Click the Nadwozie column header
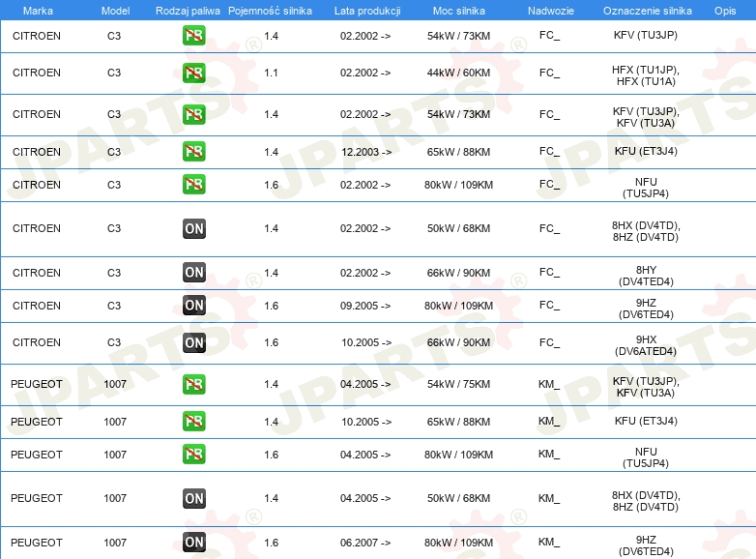The width and height of the screenshot is (756, 559). (551, 11)
